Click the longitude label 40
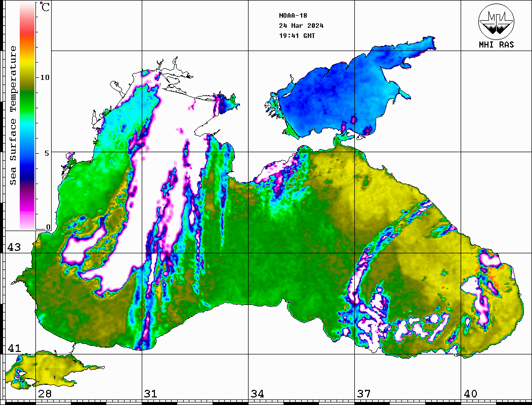The image size is (532, 405). (x=470, y=394)
